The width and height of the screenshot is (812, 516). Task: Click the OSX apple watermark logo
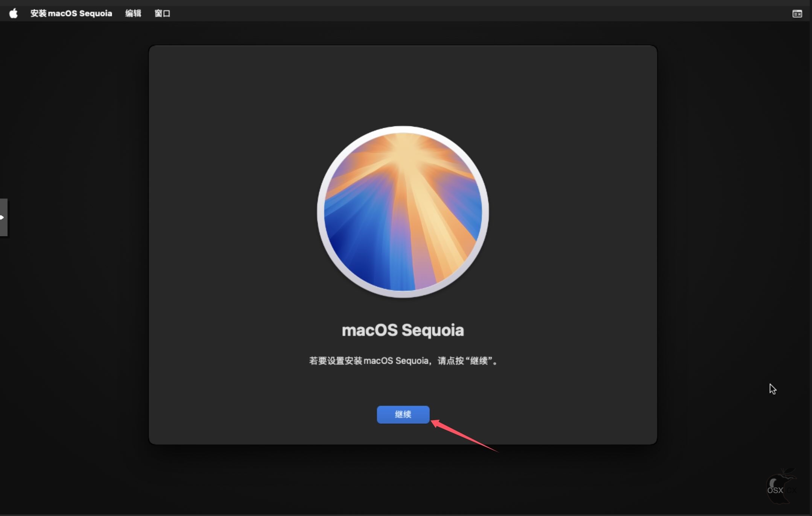pos(782,486)
